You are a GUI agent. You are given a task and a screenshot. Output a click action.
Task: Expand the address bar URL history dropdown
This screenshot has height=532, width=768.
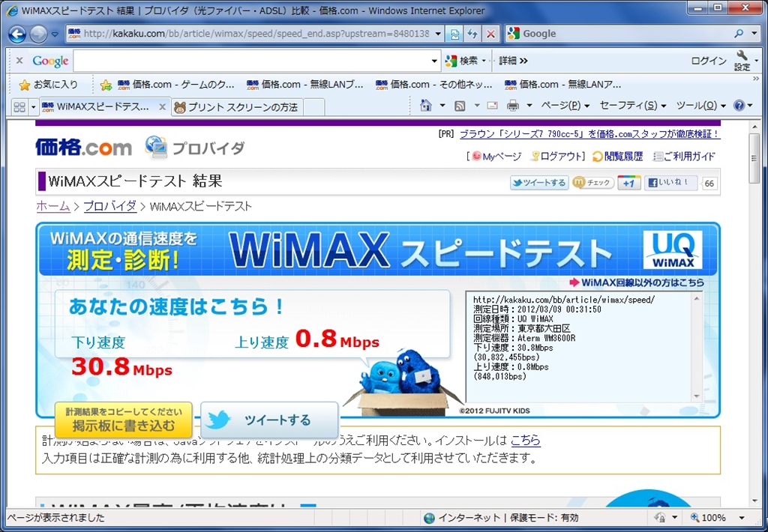pos(438,34)
